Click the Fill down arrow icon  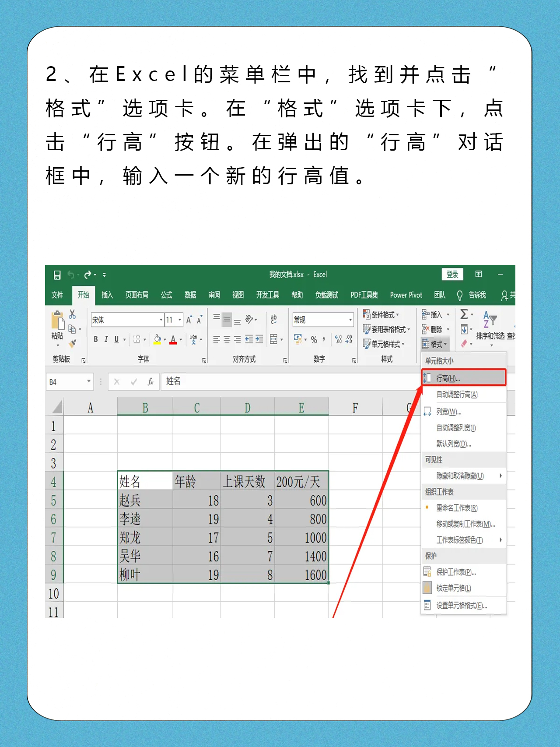click(464, 329)
